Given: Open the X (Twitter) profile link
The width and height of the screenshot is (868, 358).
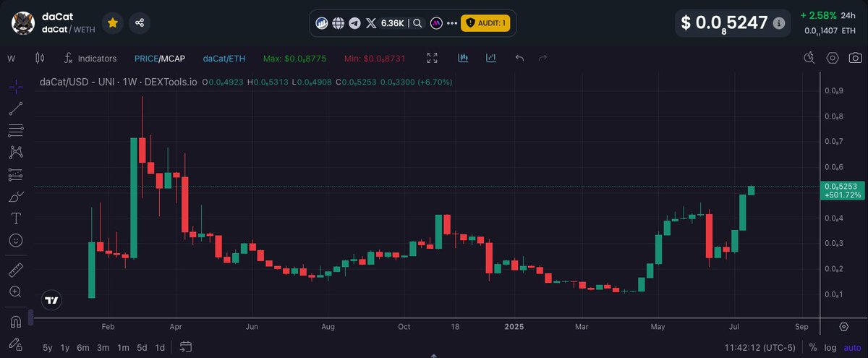Looking at the screenshot, I should coord(372,23).
